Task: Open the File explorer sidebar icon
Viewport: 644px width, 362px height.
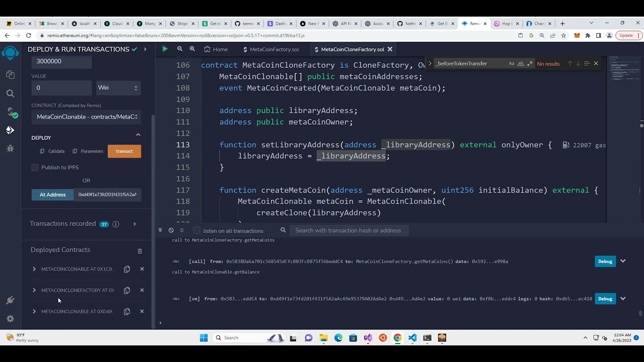Action: [10, 74]
